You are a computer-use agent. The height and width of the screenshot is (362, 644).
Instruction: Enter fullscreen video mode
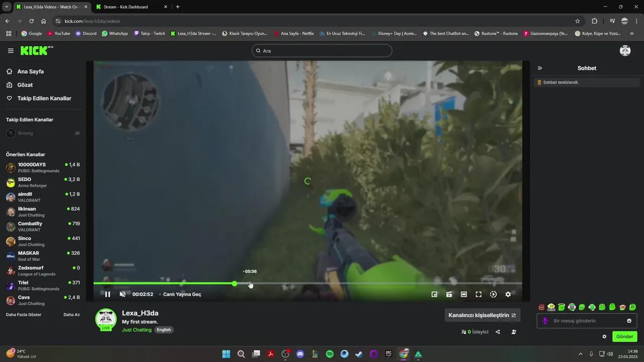(x=478, y=294)
